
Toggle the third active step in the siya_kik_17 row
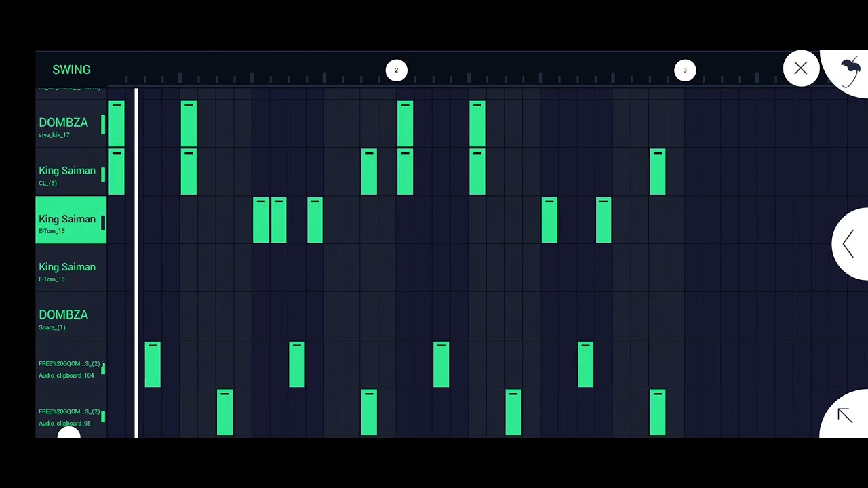pyautogui.click(x=405, y=124)
